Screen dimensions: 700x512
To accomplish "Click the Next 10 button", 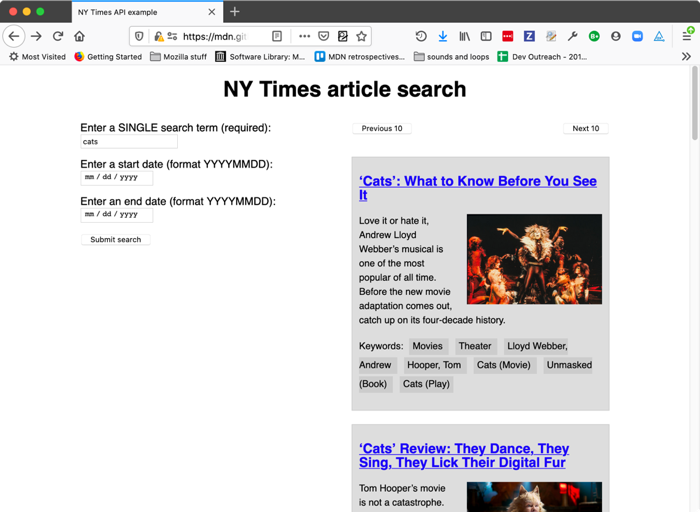I will pyautogui.click(x=585, y=129).
